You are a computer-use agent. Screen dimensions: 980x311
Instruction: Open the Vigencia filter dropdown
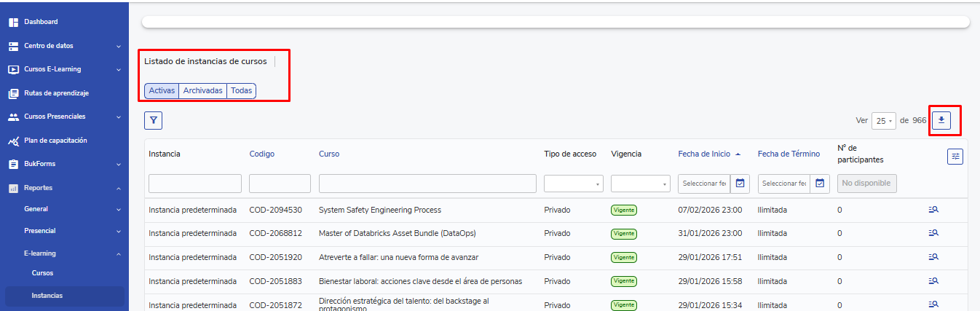[640, 184]
